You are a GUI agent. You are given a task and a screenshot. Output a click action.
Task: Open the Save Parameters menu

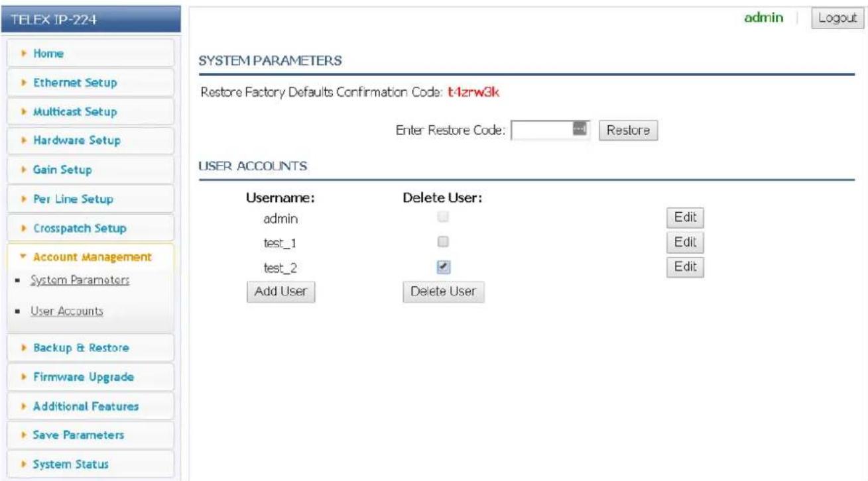click(x=89, y=435)
